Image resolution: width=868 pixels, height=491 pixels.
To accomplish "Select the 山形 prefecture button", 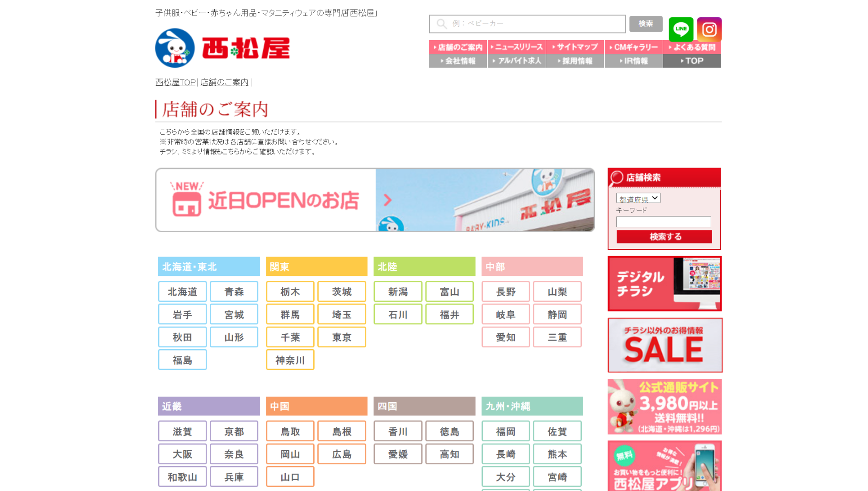I will coord(234,337).
